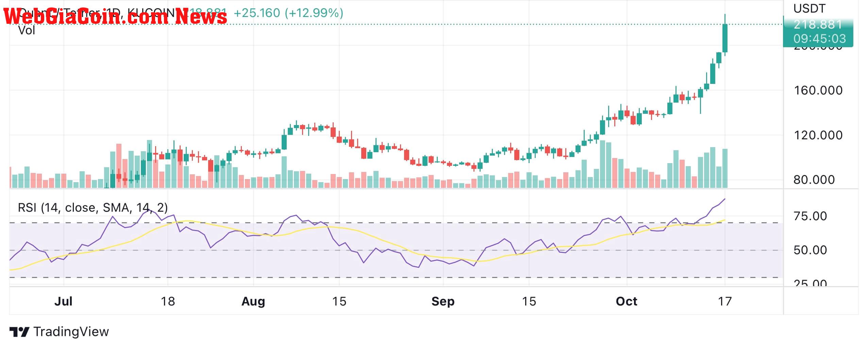Click the countdown timer 09:45:03

click(x=819, y=38)
